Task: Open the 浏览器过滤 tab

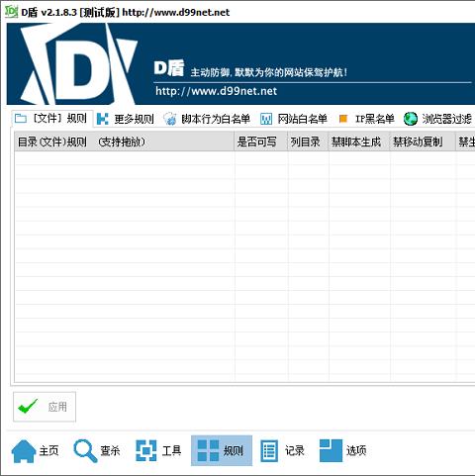Action: (438, 119)
